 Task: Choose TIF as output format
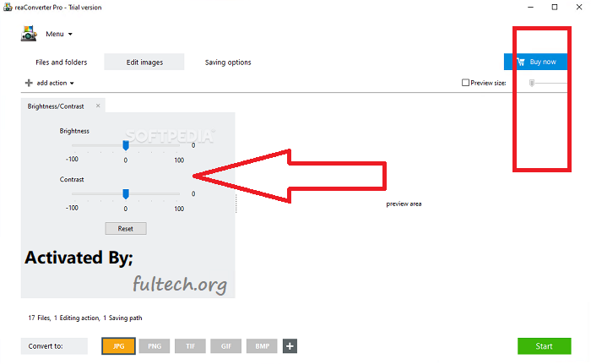tap(190, 346)
